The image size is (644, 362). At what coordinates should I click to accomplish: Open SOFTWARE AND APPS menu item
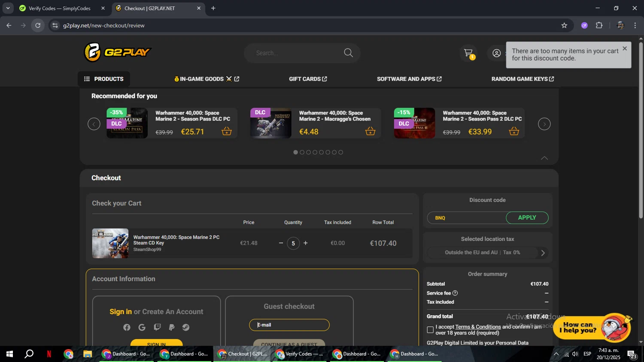(409, 79)
